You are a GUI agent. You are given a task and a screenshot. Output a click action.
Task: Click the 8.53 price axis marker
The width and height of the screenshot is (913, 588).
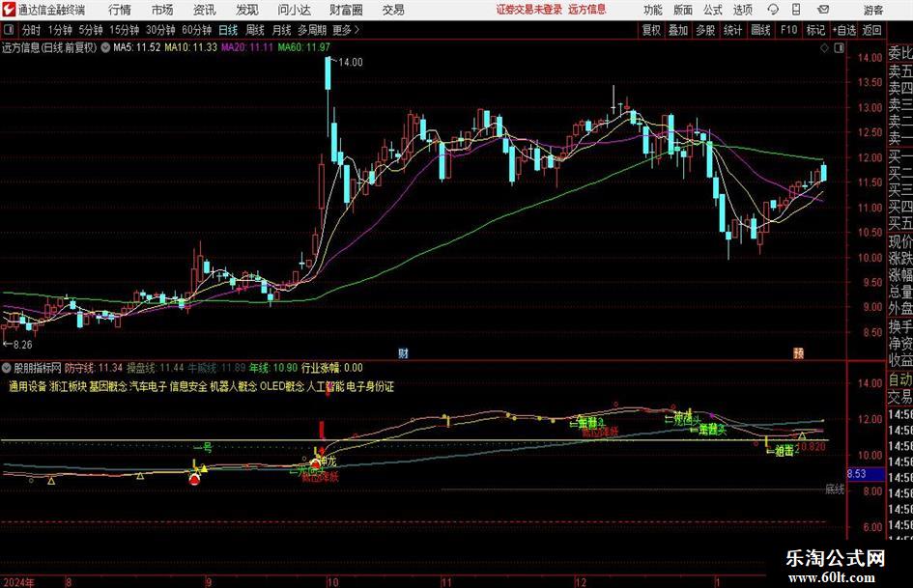click(x=866, y=474)
